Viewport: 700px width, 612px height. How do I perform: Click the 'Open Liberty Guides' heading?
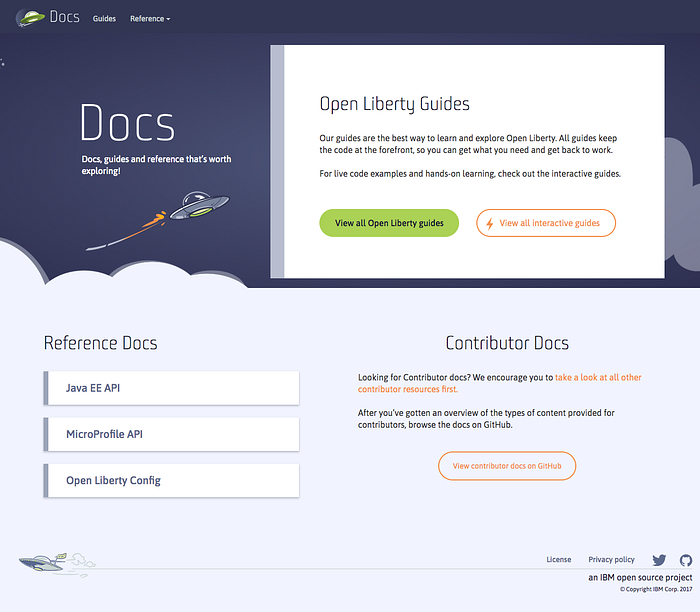click(x=394, y=104)
